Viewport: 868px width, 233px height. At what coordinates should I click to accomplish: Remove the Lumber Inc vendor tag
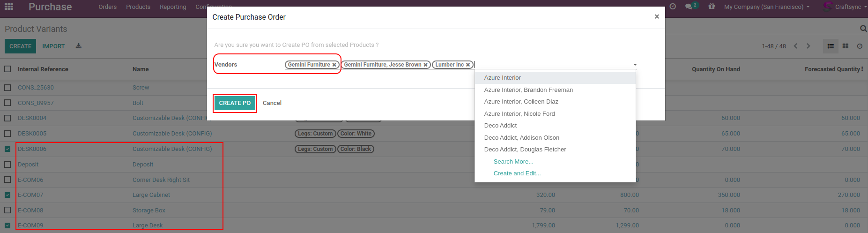pyautogui.click(x=468, y=65)
